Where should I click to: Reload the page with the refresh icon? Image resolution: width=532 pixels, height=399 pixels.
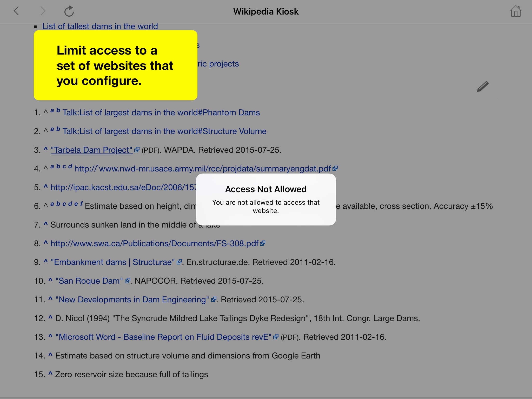pos(69,11)
